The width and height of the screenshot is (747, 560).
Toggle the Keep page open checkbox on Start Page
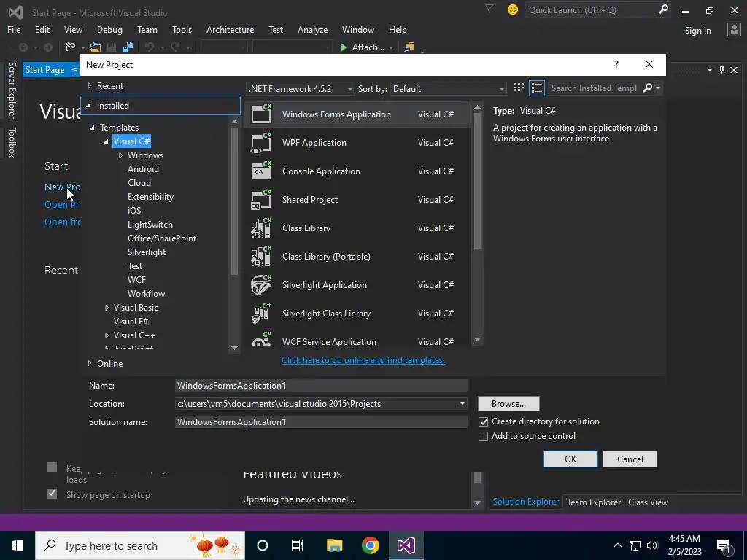coord(52,467)
